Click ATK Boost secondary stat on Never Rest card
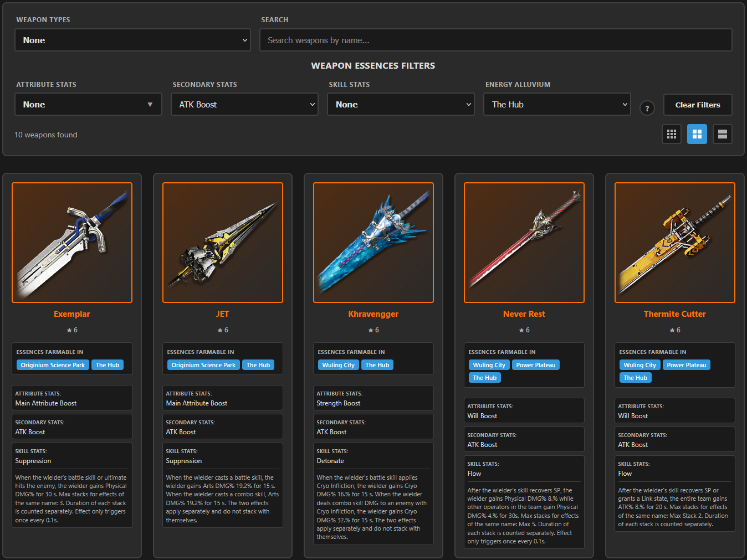Viewport: 747px width, 560px height. tap(483, 445)
